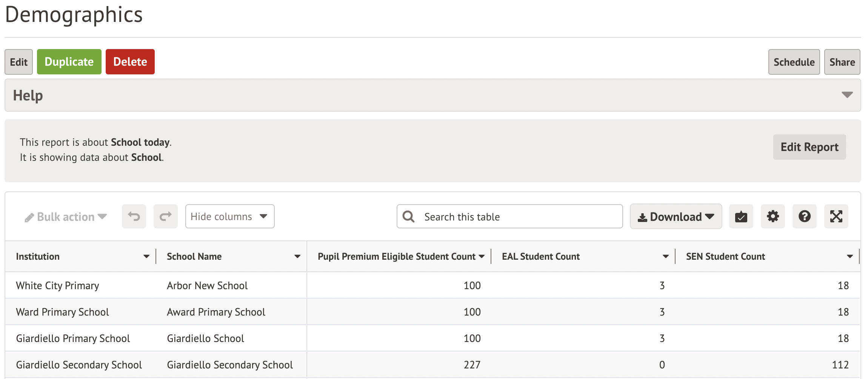Open School Name column menu
The height and width of the screenshot is (379, 868).
[297, 257]
